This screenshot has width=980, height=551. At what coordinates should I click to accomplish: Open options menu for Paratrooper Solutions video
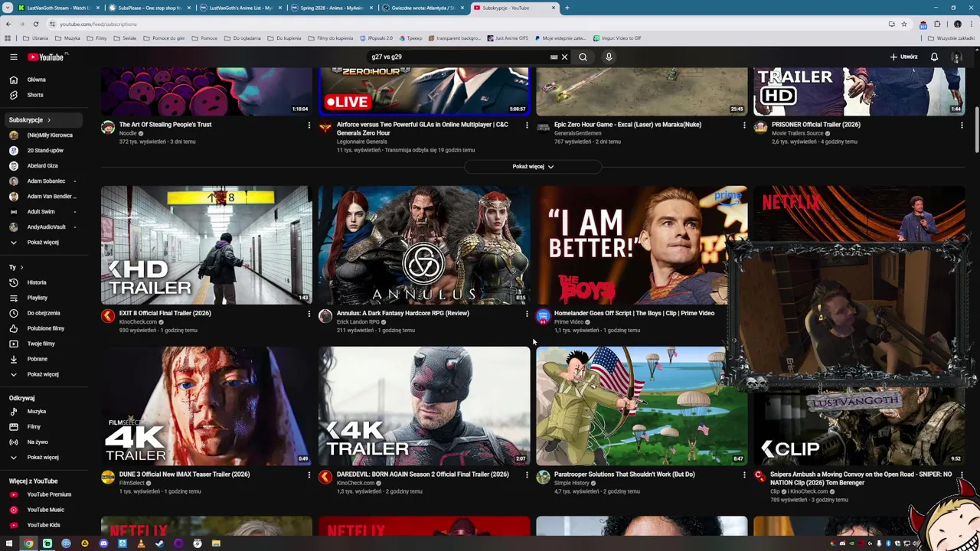[744, 475]
